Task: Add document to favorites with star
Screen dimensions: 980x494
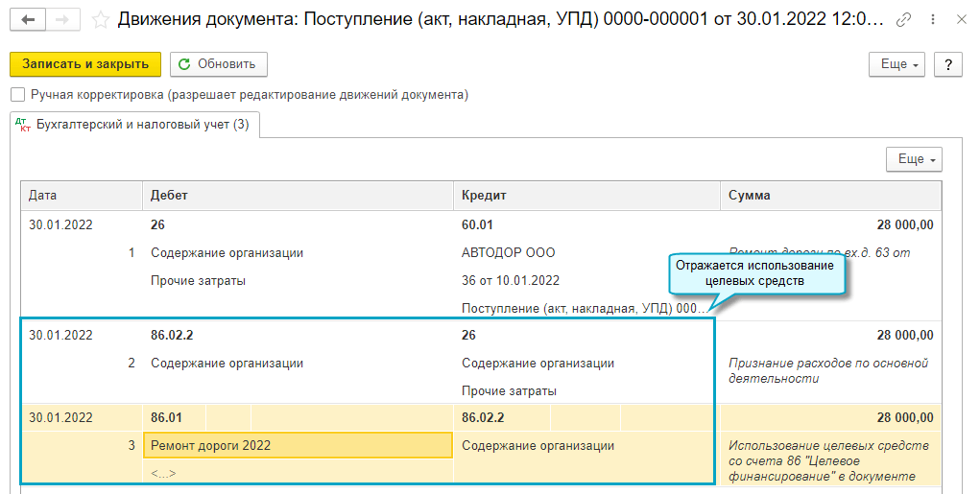Action: pos(100,19)
